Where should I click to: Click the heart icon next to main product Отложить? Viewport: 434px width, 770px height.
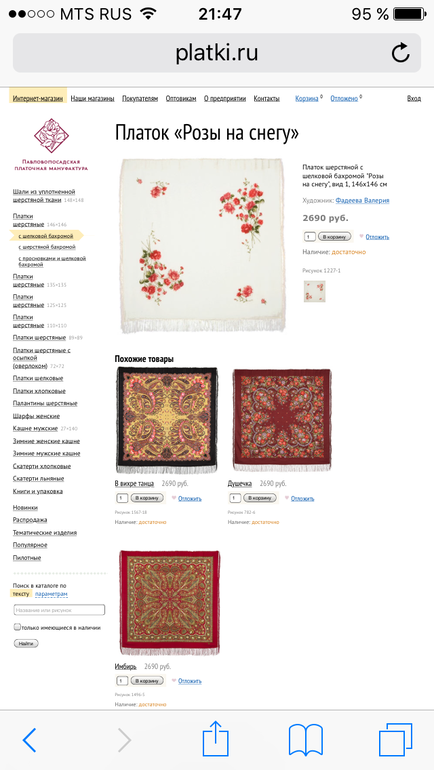click(361, 236)
